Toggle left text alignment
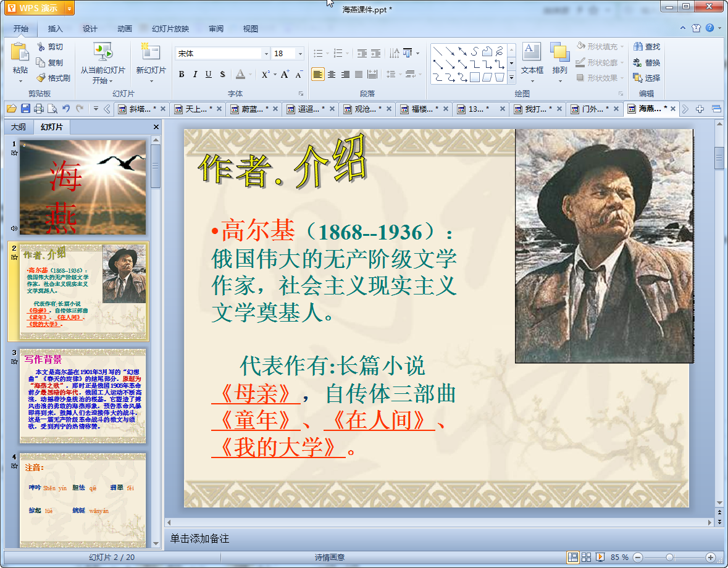 click(x=317, y=74)
